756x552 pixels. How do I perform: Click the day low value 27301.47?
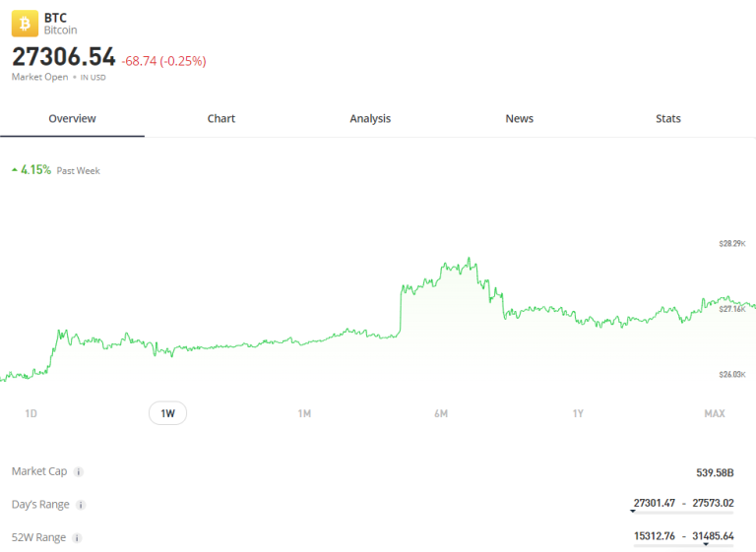(655, 504)
